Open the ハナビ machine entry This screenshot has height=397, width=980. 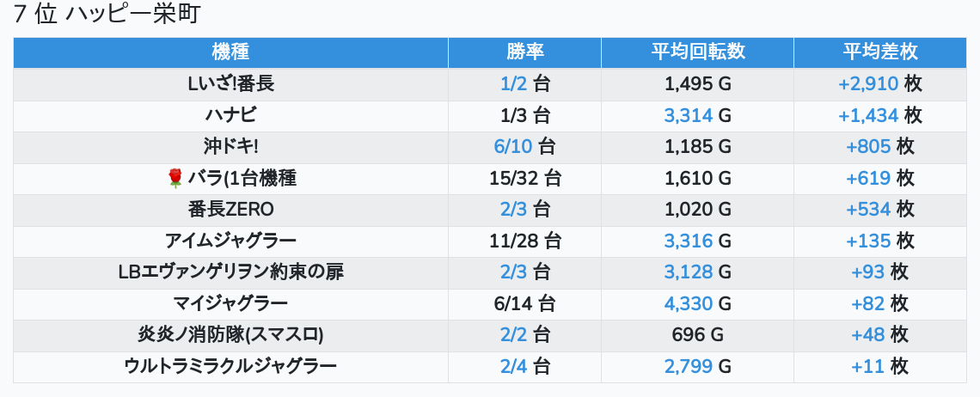click(x=230, y=116)
